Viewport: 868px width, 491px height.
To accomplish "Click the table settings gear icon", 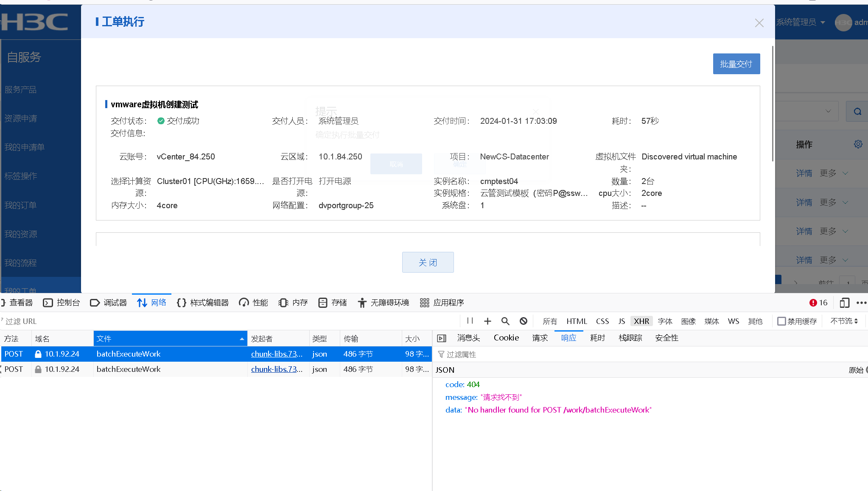I will [858, 144].
